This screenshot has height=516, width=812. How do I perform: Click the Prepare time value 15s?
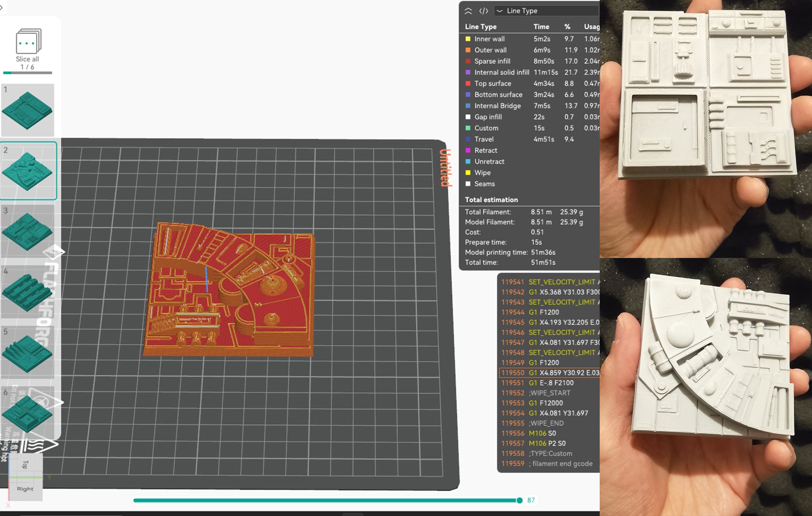pyautogui.click(x=537, y=242)
